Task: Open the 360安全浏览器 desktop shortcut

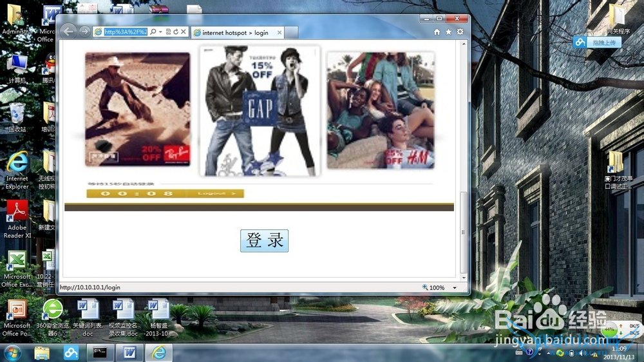Action: (53, 317)
